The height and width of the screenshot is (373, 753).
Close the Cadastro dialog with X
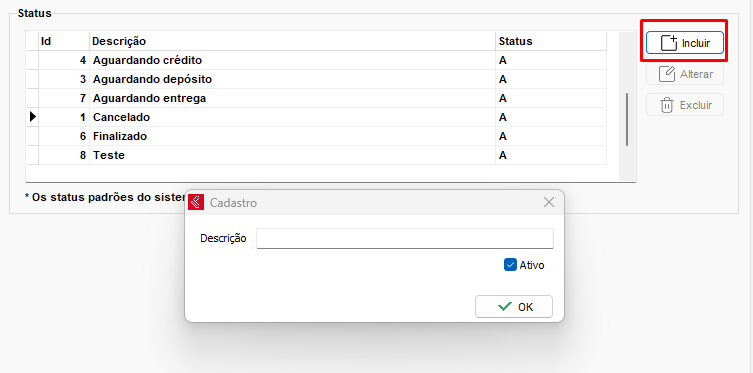pyautogui.click(x=548, y=202)
